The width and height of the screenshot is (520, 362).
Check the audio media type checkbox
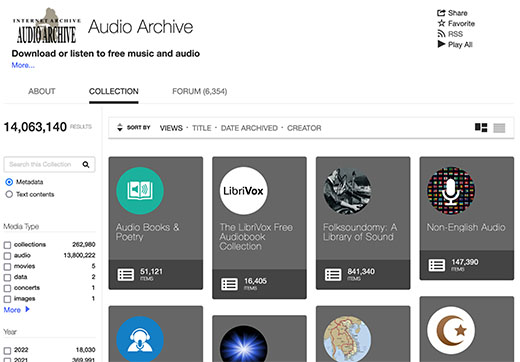coord(7,256)
